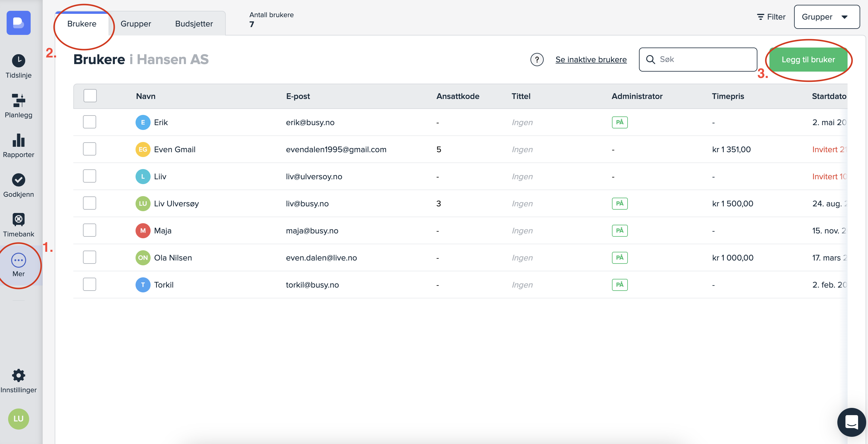Open the Filter options

coord(771,17)
